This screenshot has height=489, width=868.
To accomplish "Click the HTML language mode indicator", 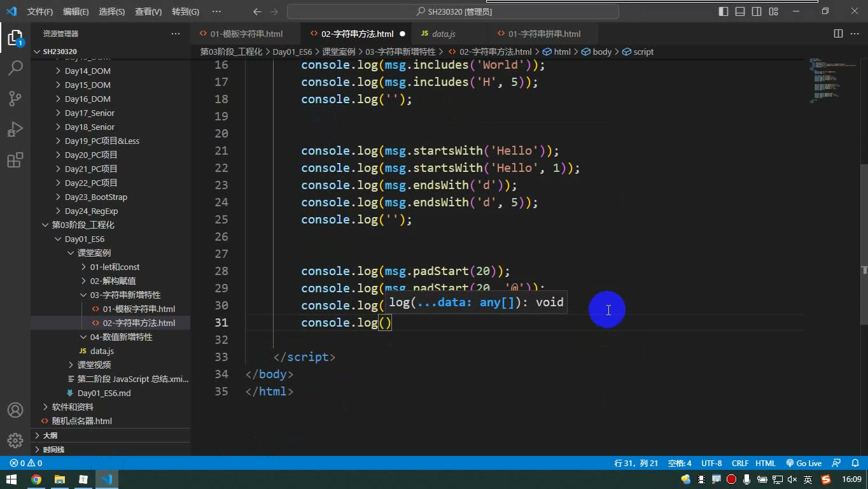I will click(x=765, y=464).
